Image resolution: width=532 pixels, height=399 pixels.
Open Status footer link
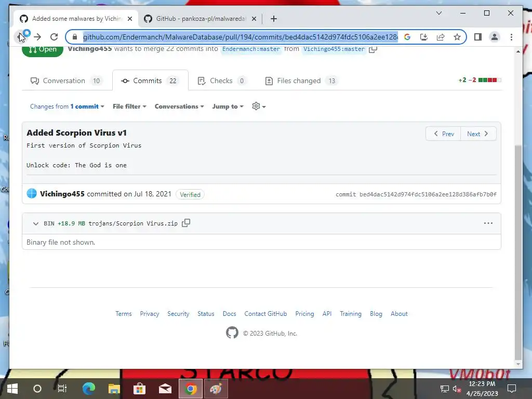tap(206, 313)
